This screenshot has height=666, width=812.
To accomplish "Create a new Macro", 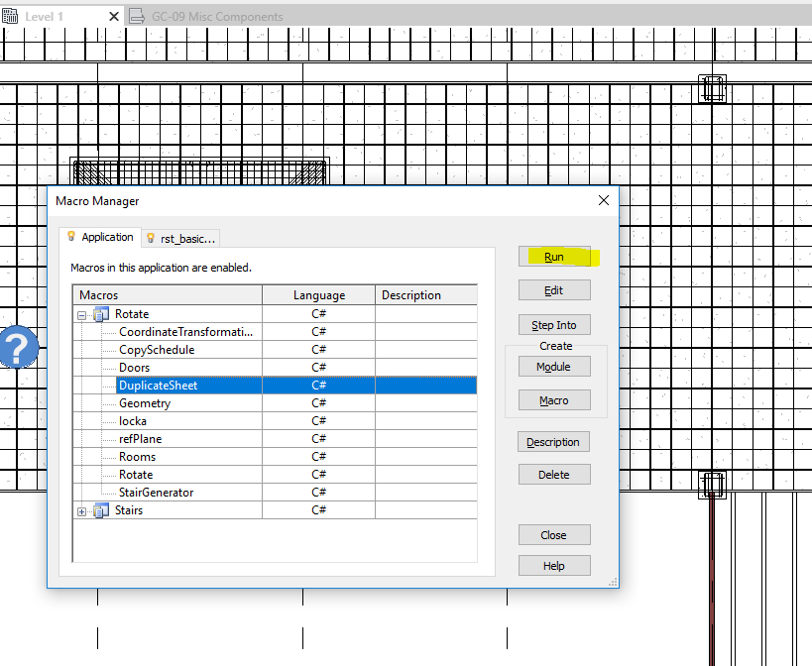I will (553, 399).
